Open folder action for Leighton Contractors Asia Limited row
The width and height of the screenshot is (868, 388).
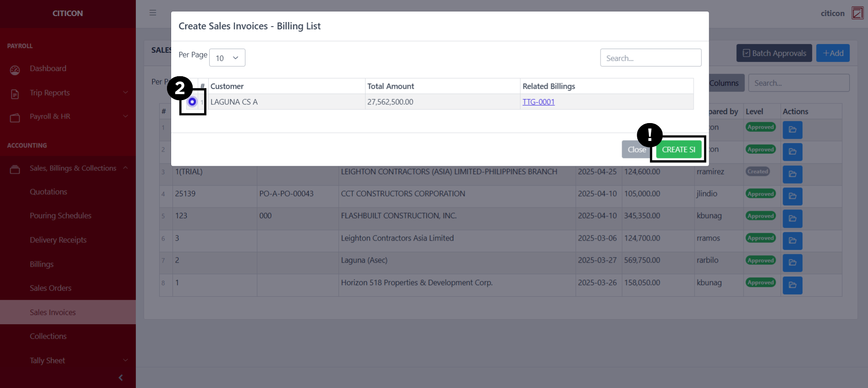click(792, 241)
